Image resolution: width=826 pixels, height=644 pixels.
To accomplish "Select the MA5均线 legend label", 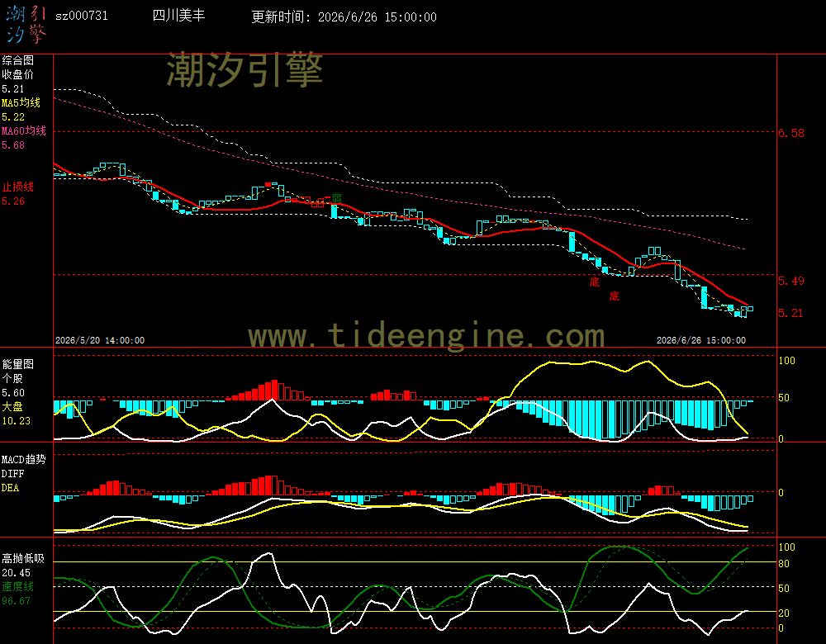I will coord(21,102).
